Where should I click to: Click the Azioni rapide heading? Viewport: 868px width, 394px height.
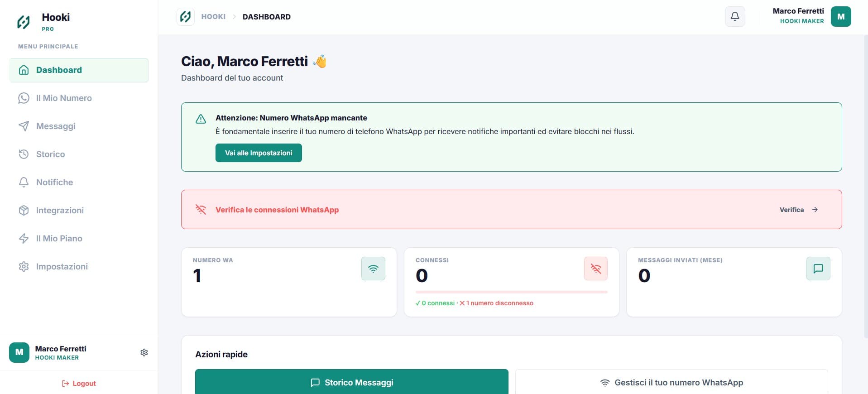coord(221,354)
